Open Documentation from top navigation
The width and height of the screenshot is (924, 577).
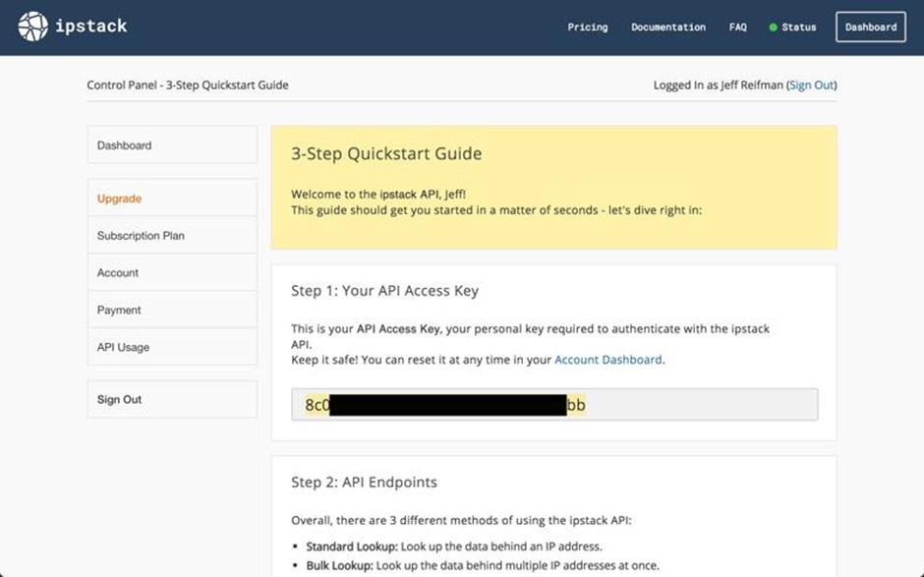[x=668, y=28]
